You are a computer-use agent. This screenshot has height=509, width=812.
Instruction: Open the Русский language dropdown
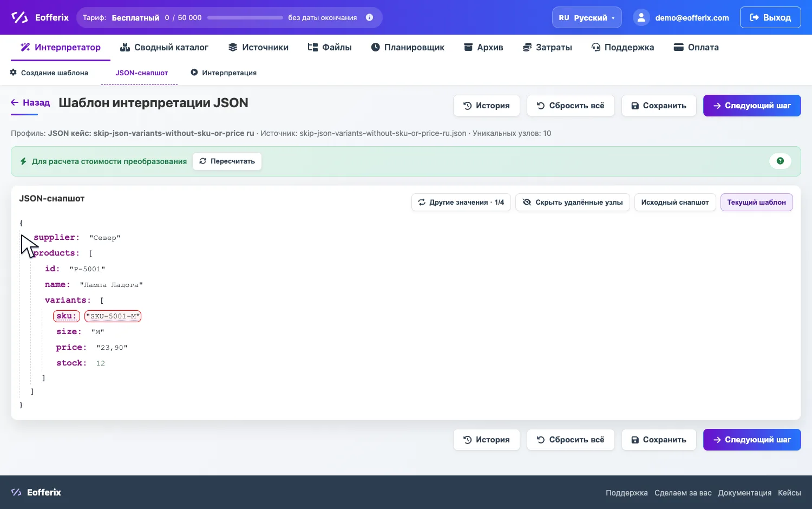pyautogui.click(x=587, y=17)
